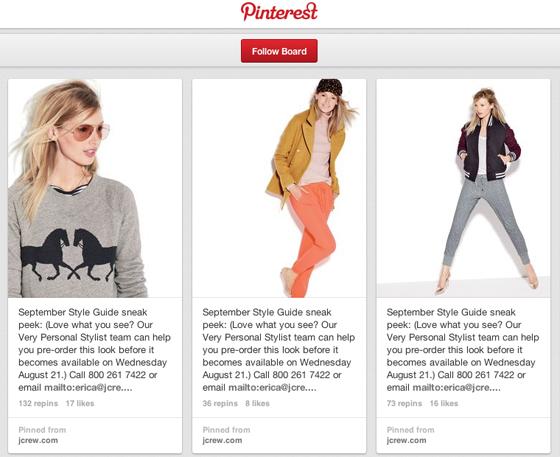Click 'Pinned from' label on first pin
The width and height of the screenshot is (560, 457).
click(42, 430)
